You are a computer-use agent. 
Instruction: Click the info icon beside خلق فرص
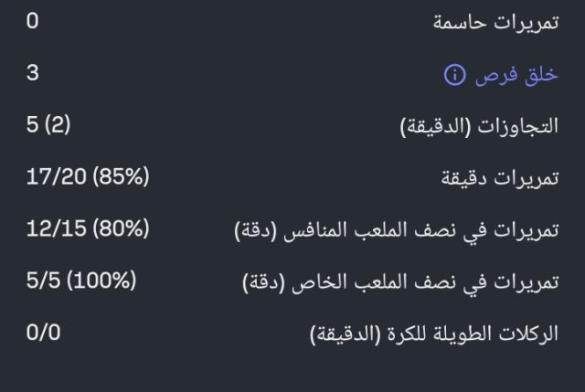[x=454, y=76]
